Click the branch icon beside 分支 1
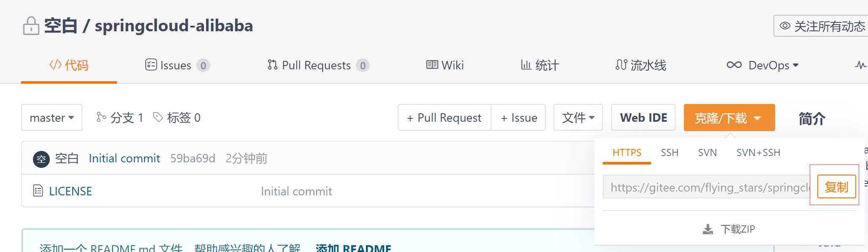Image resolution: width=868 pixels, height=252 pixels. pos(101,117)
